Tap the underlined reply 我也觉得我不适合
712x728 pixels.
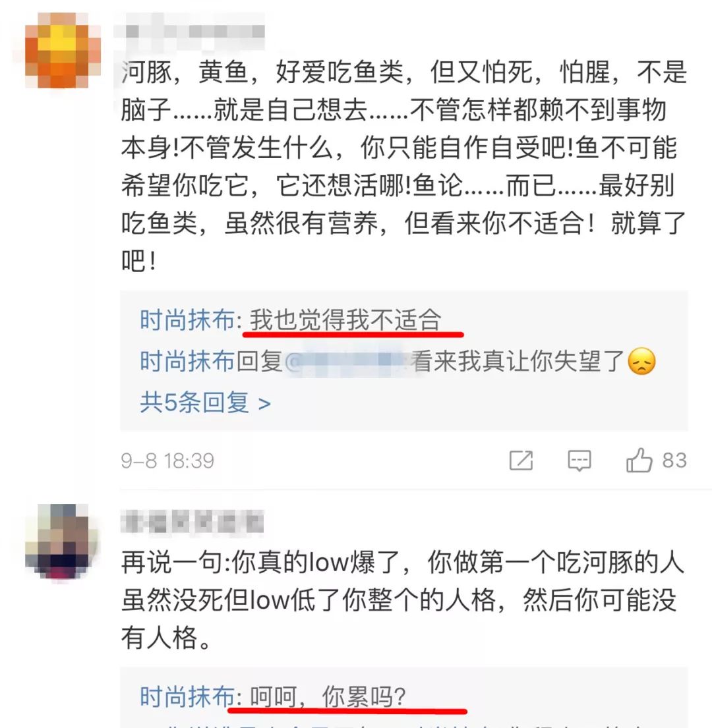[x=345, y=320]
